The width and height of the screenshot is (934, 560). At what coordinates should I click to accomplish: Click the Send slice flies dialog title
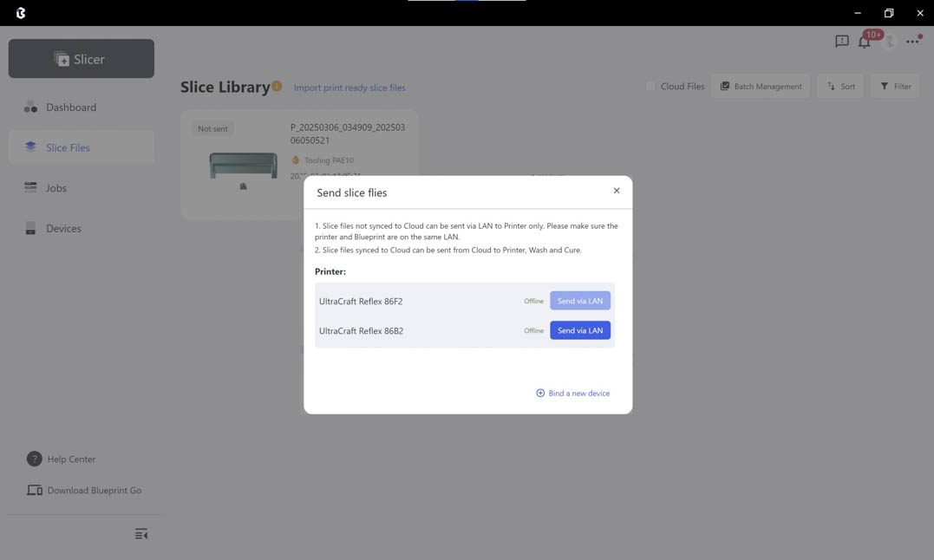351,192
